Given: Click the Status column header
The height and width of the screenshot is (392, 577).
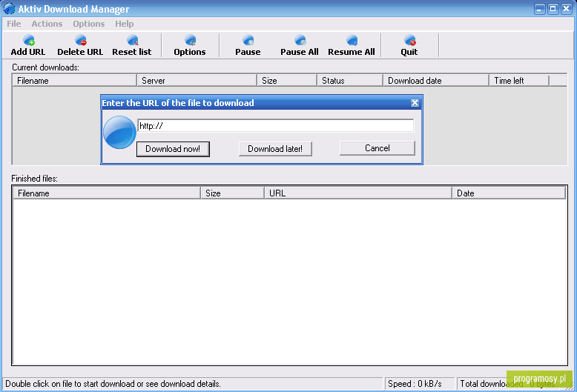Looking at the screenshot, I should [350, 81].
